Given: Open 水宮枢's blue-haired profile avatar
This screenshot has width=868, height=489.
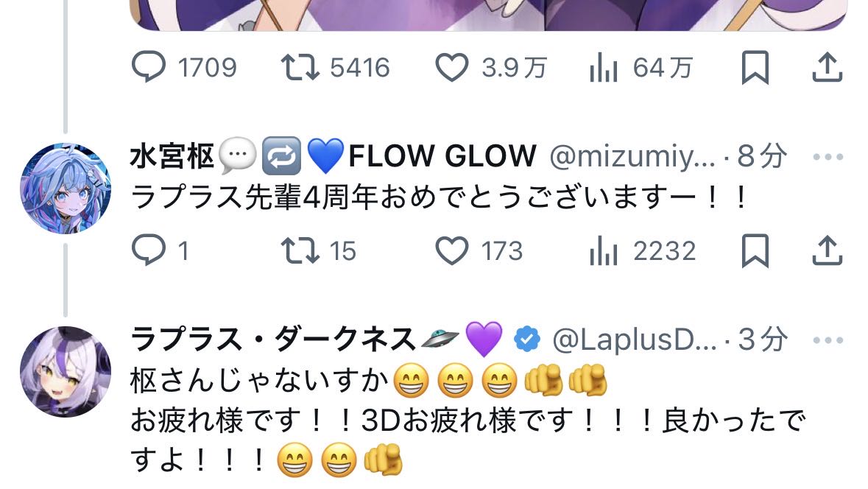Looking at the screenshot, I should click(x=66, y=189).
